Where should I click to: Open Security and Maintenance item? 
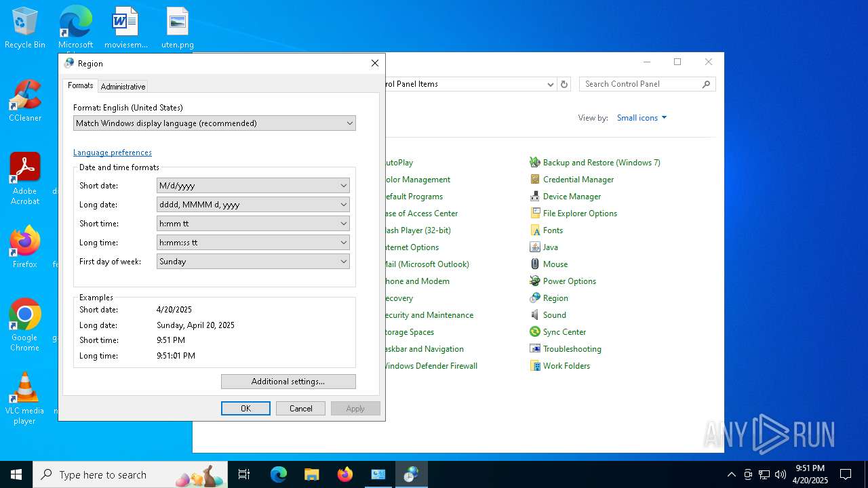click(429, 315)
